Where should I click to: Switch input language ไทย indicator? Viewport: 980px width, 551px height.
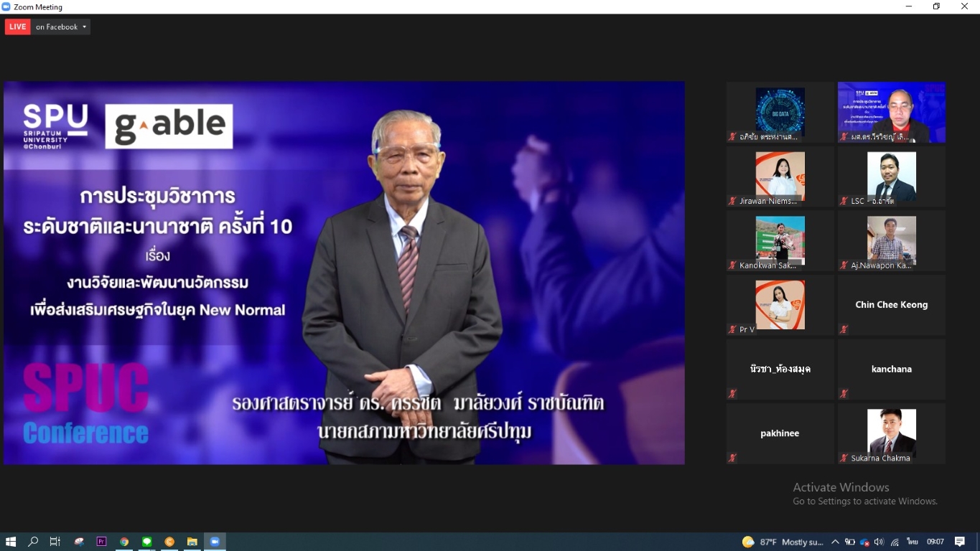[913, 542]
